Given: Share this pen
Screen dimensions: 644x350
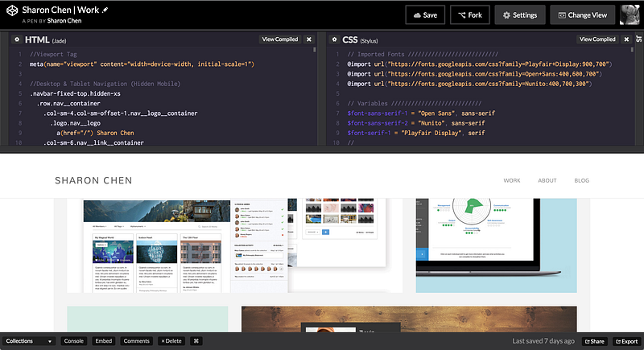Looking at the screenshot, I should pos(595,341).
